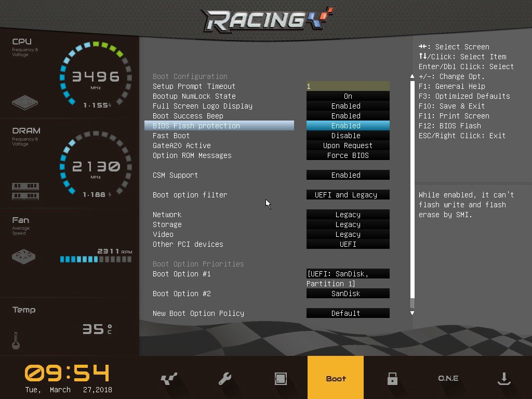The image size is (532, 399).
Task: Toggle Full Screen Logo Display value
Action: click(x=348, y=106)
